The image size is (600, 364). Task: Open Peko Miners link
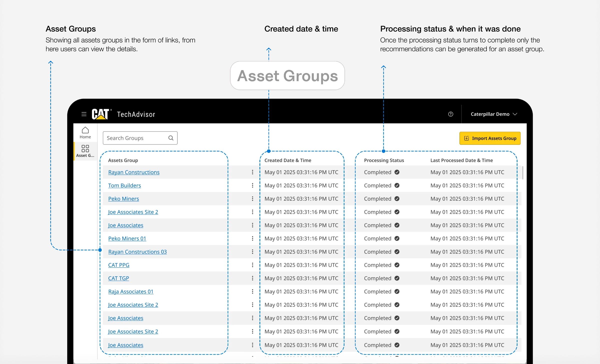[x=123, y=199]
